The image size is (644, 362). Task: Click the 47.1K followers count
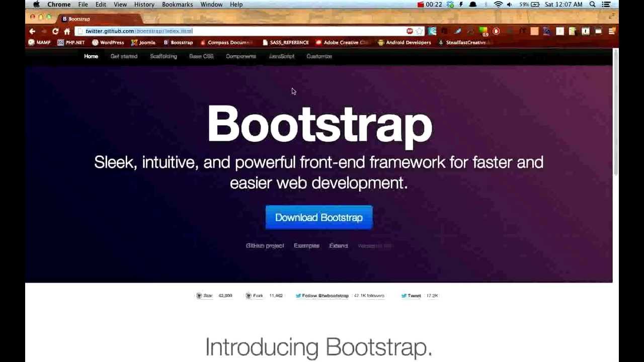click(x=369, y=296)
